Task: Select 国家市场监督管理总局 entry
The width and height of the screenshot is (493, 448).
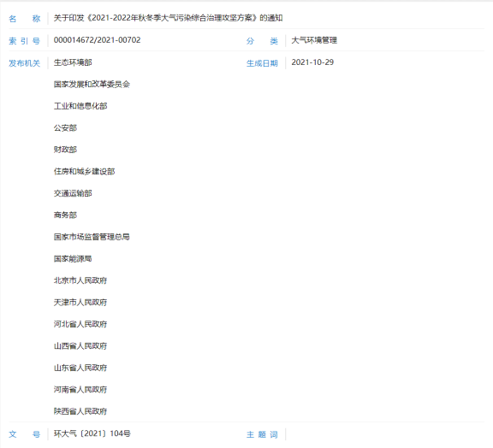Action: [92, 237]
